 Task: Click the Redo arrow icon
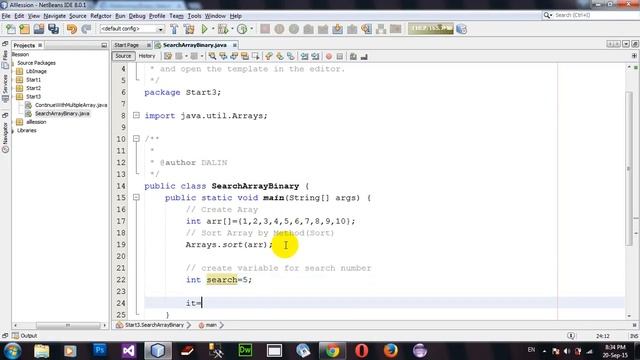[x=86, y=29]
